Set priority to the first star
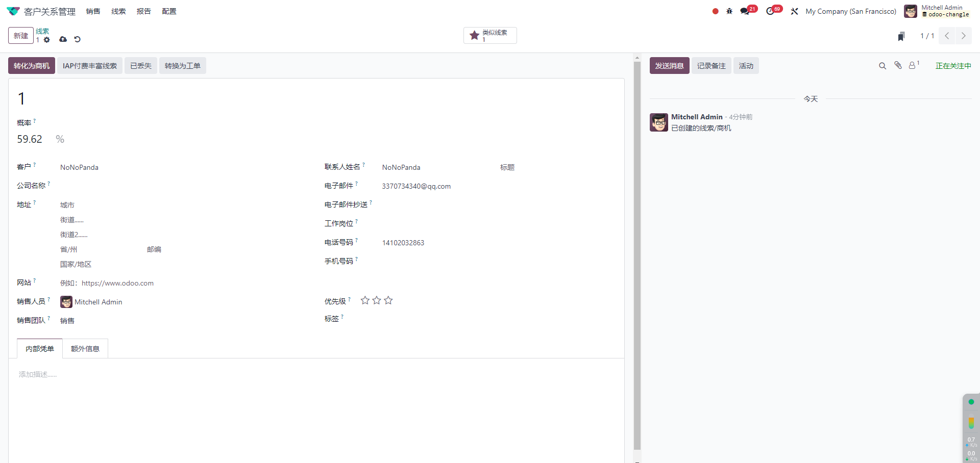 click(x=365, y=300)
